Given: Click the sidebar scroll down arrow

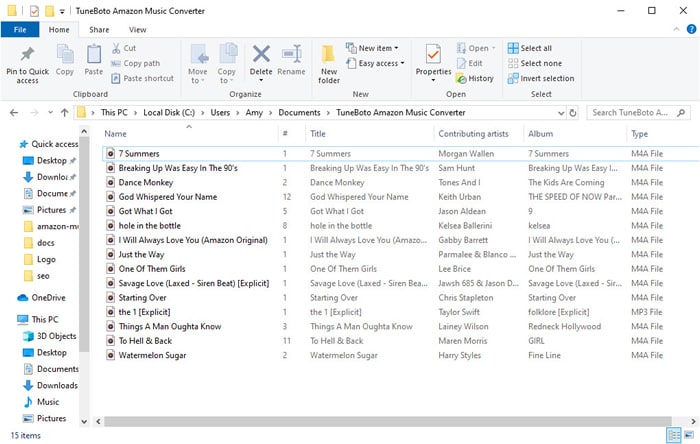Looking at the screenshot, I should pos(84,421).
